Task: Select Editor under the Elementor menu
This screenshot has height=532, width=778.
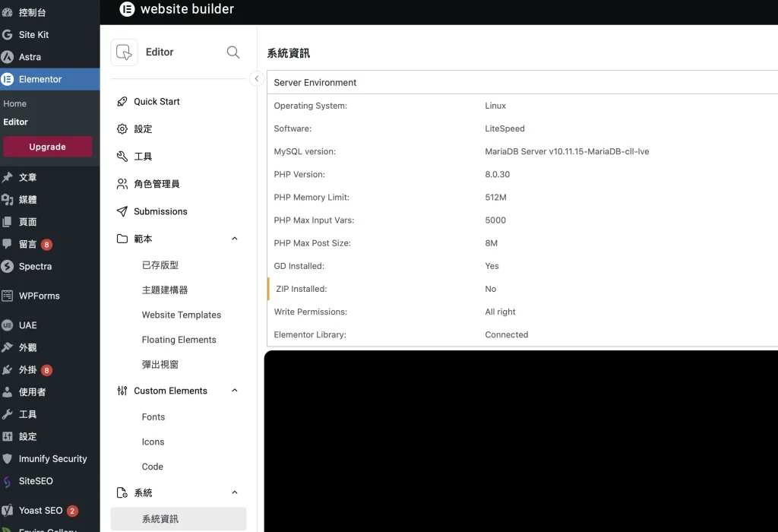Action: click(x=17, y=122)
